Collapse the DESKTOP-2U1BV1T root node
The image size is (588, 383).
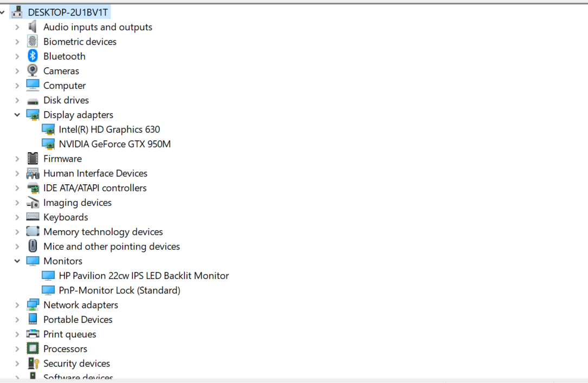tap(3, 12)
